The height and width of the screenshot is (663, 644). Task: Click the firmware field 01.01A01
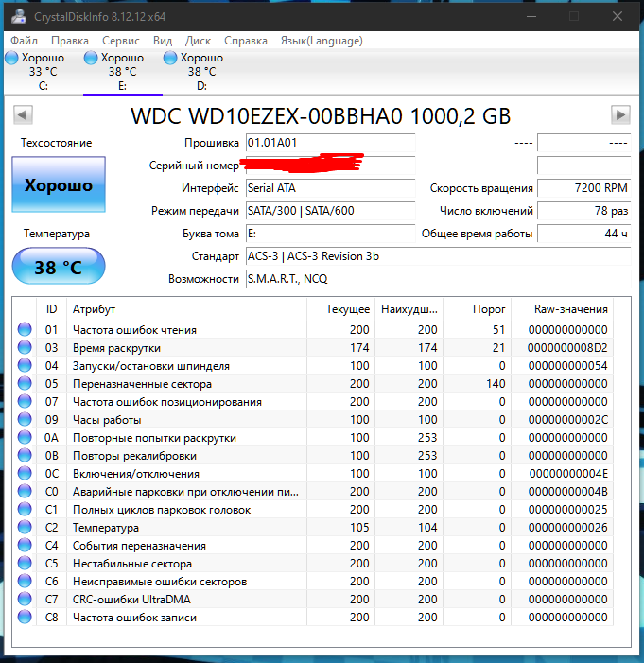[x=330, y=143]
